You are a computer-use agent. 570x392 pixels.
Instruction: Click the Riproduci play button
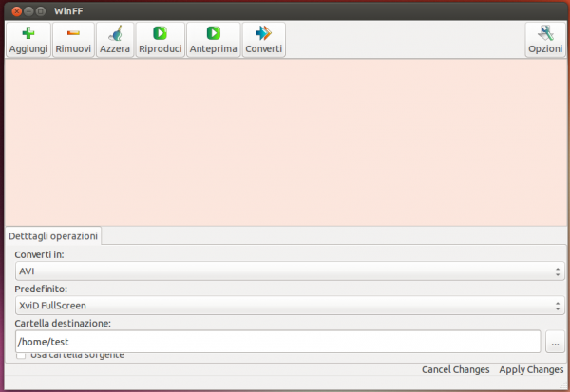coord(160,40)
